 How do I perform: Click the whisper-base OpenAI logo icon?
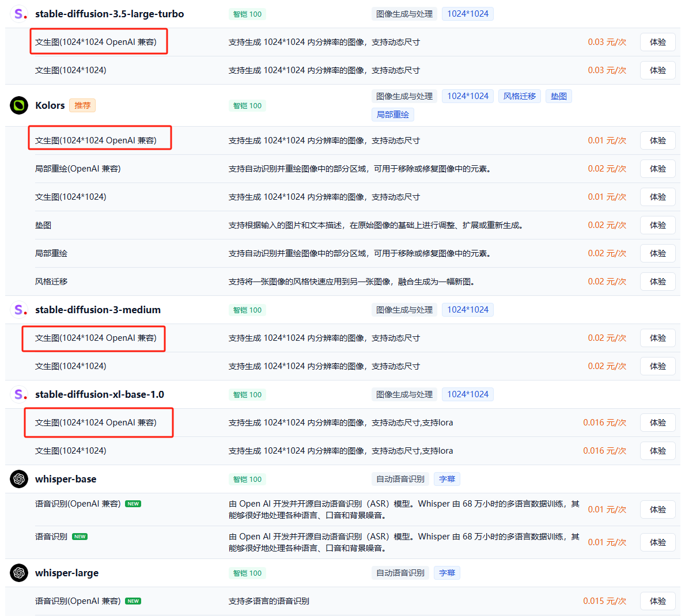pos(19,479)
